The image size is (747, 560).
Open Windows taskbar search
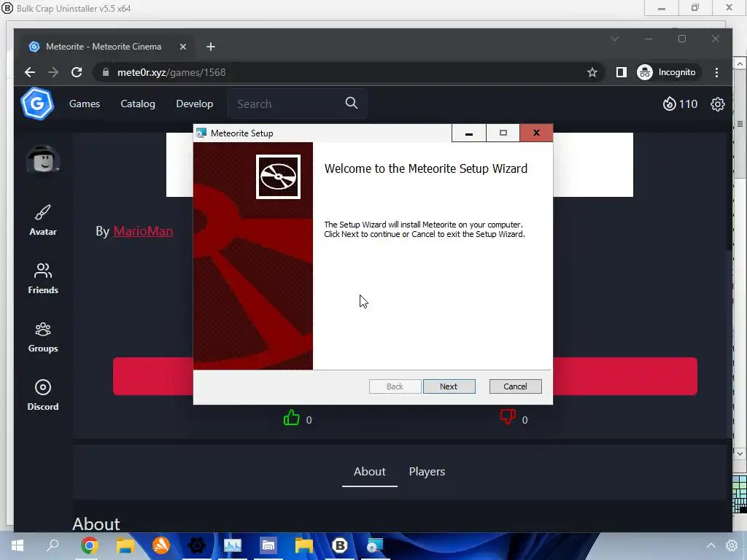click(53, 545)
